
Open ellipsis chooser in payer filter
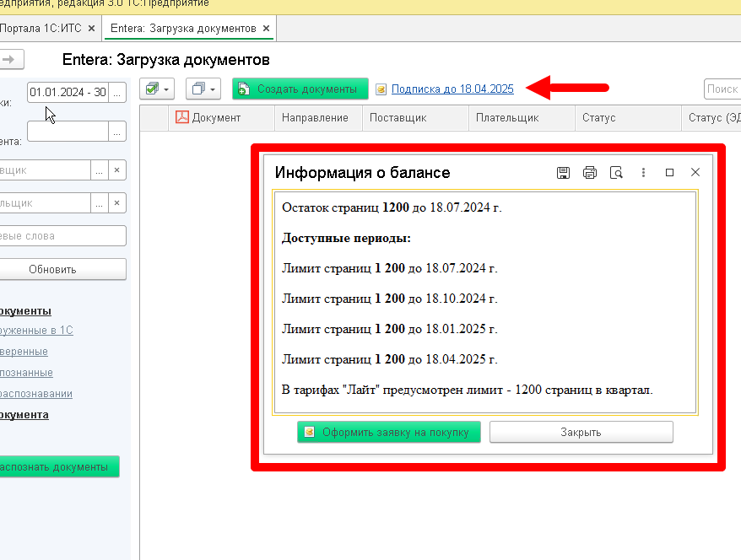99,203
